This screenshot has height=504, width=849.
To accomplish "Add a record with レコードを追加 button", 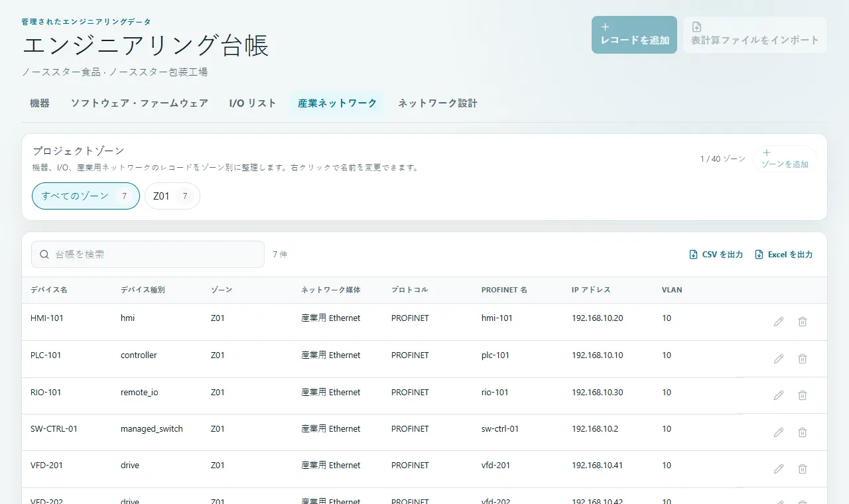I will (x=634, y=34).
